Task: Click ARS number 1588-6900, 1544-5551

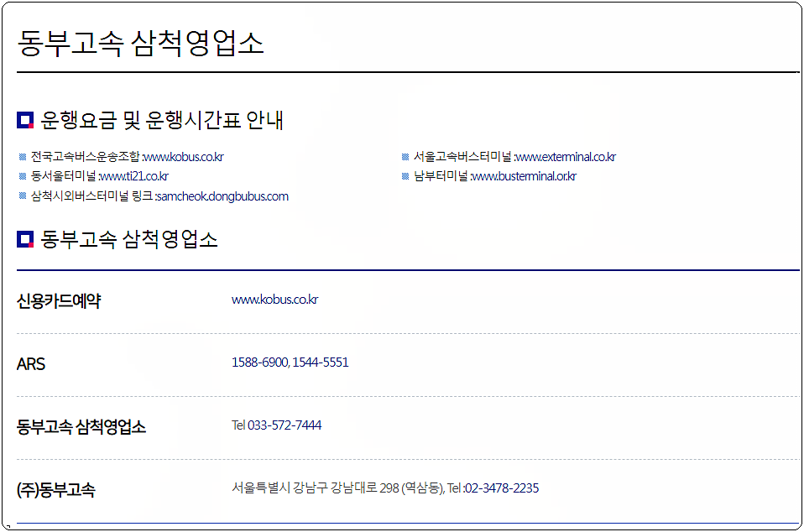Action: [290, 362]
